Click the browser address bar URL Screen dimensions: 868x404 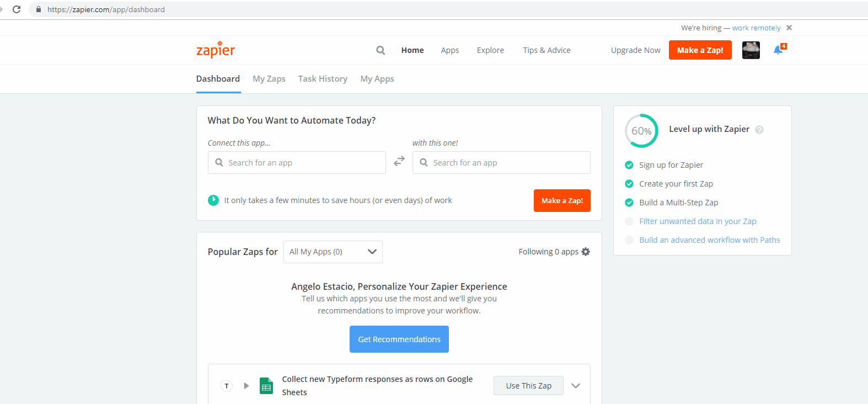click(106, 9)
